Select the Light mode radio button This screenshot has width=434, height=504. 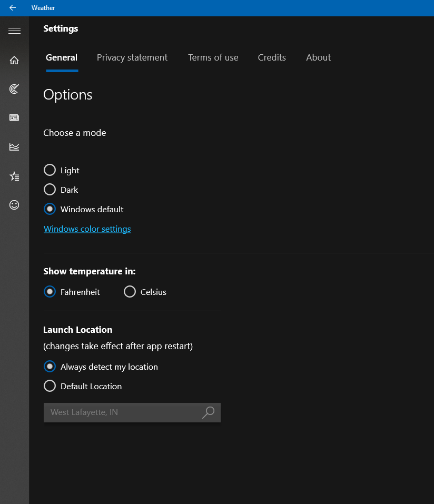tap(50, 170)
